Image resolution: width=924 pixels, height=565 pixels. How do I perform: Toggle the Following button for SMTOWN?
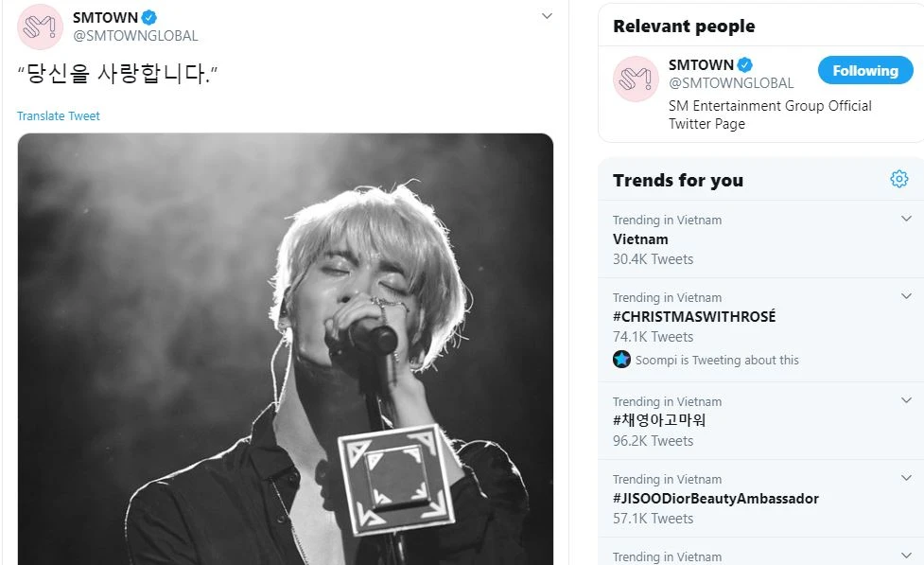pyautogui.click(x=864, y=71)
